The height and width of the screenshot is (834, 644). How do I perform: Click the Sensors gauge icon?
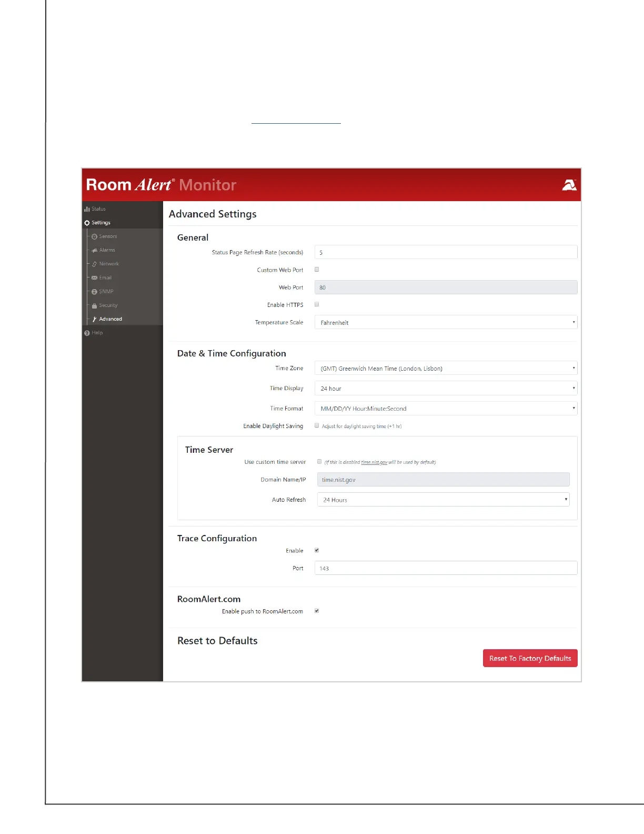(95, 236)
